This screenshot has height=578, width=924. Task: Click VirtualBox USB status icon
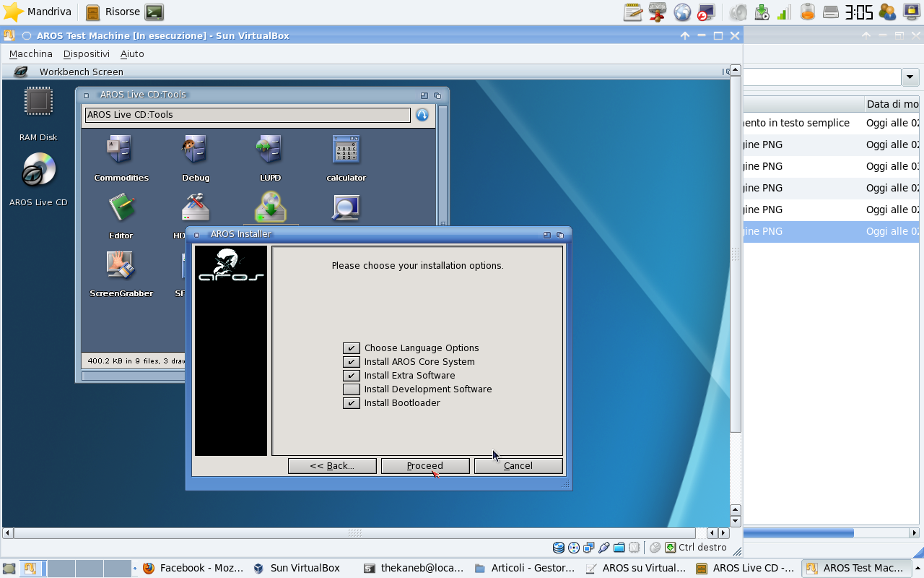tap(604, 548)
